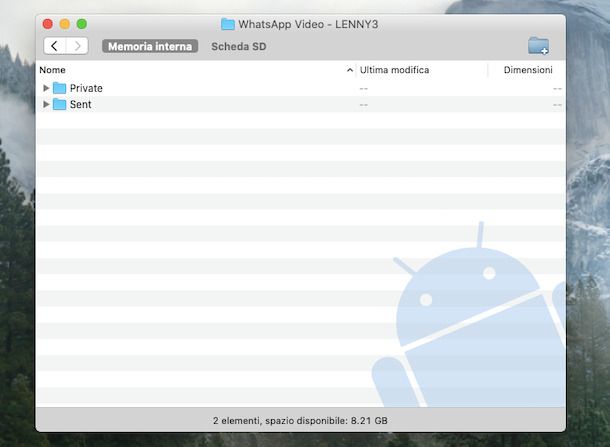Create a new folder with toolbar icon
This screenshot has width=610, height=447.
pyautogui.click(x=538, y=46)
